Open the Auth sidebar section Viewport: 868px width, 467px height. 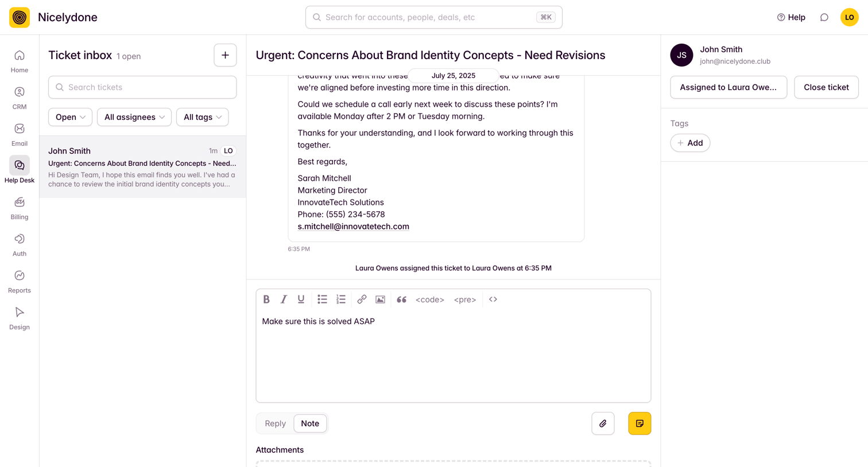click(x=20, y=245)
